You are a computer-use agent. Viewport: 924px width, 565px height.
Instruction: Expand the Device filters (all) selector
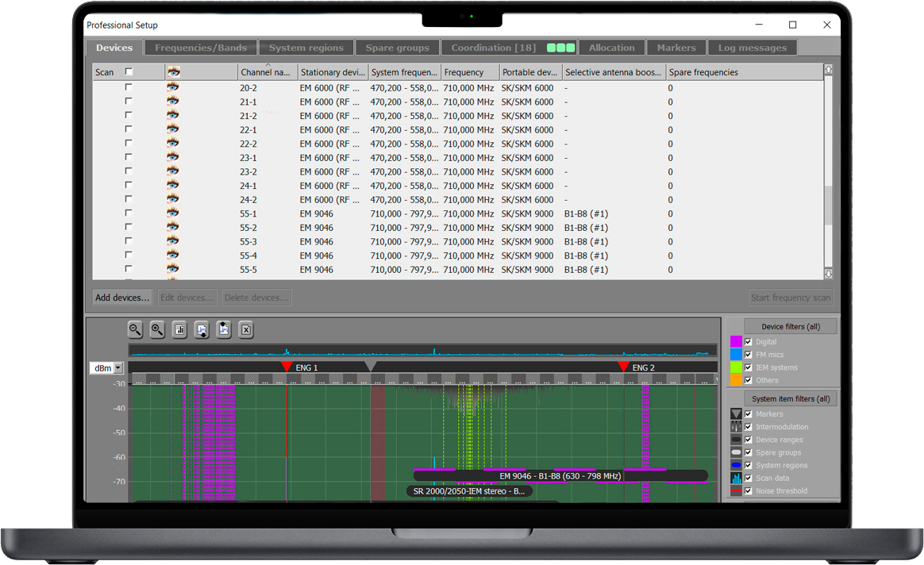pos(790,327)
